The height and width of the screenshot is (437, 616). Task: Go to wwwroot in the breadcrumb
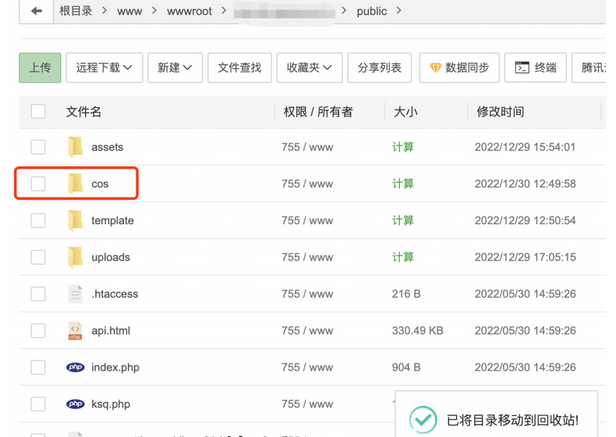pos(189,11)
